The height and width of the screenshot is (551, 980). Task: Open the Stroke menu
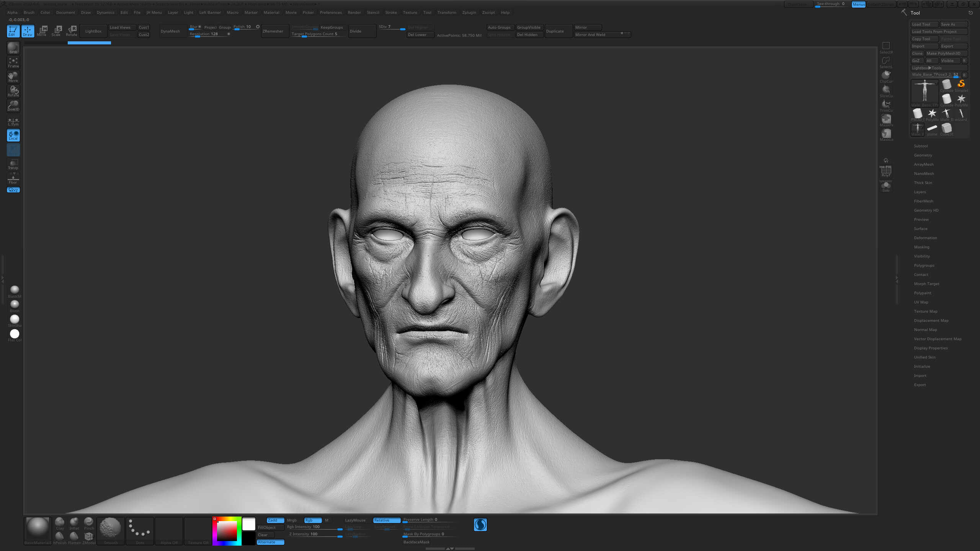[x=391, y=12]
